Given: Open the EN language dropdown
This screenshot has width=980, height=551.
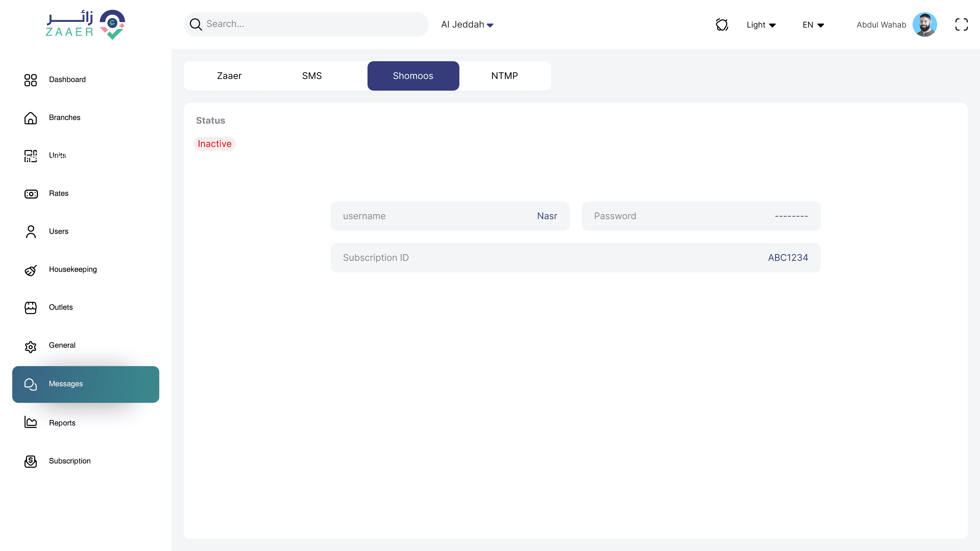Looking at the screenshot, I should [813, 25].
